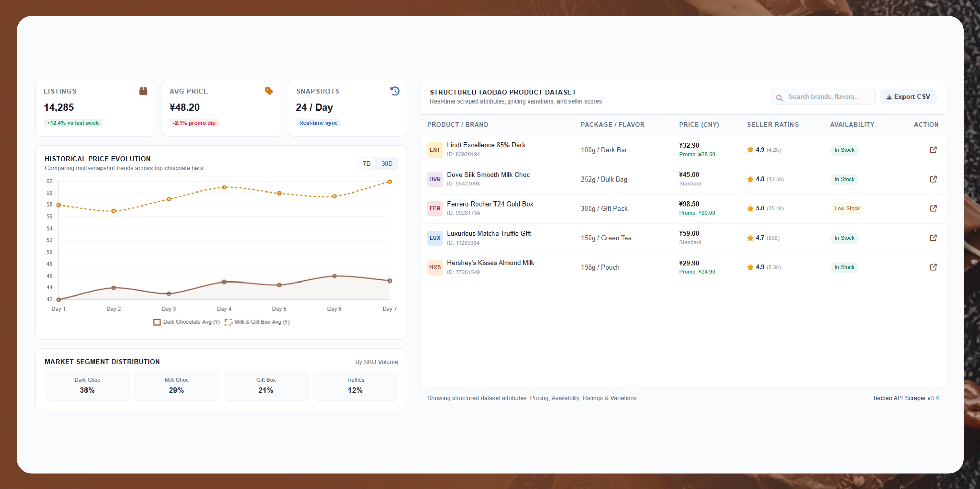The image size is (980, 489).
Task: Click the Day 7 Milk & Gift Box data point
Action: [x=390, y=182]
